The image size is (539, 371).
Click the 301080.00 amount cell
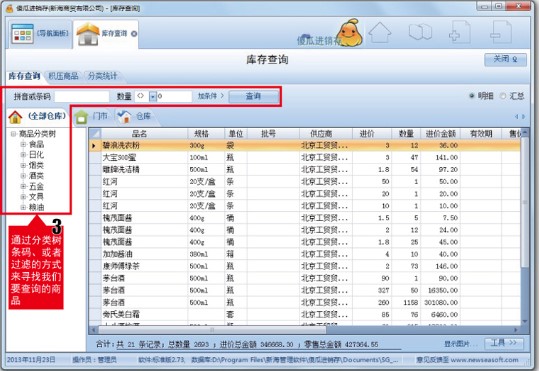(440, 302)
